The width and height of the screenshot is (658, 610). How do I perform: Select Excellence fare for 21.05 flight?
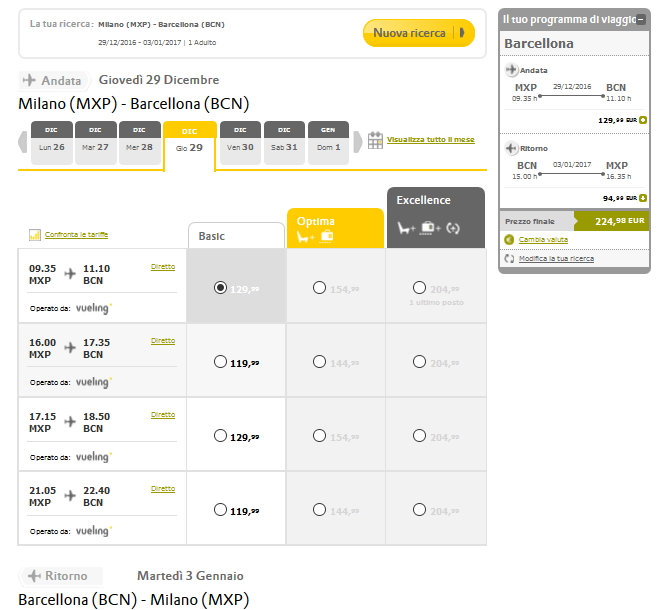[x=419, y=510]
